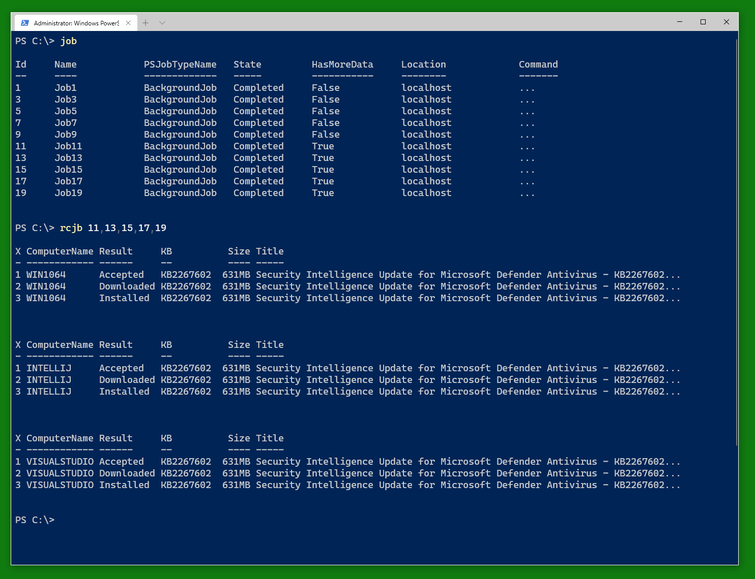755x579 pixels.
Task: Click the 'Title' header of the second result table
Action: pos(270,345)
